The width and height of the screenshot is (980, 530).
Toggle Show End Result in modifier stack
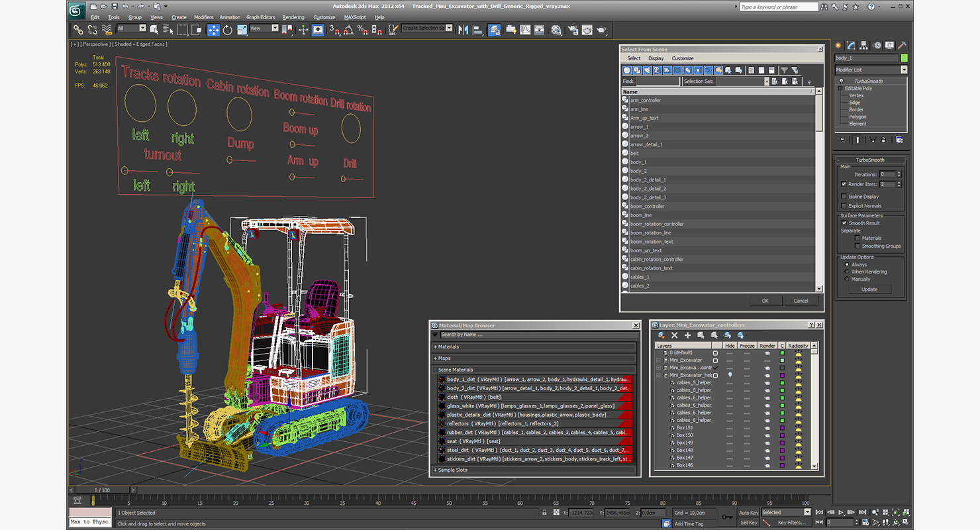(857, 140)
